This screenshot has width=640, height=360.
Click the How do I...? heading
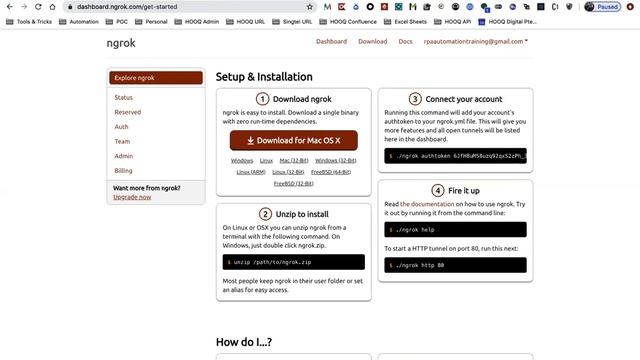[244, 342]
